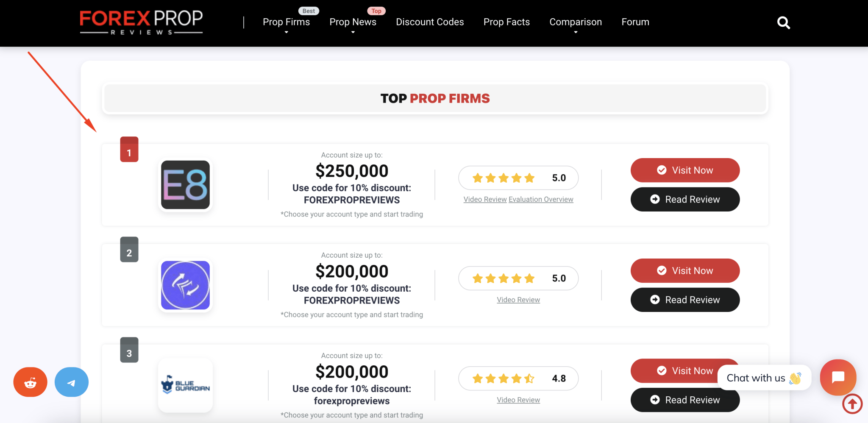Expand the Prop Firms menu
The width and height of the screenshot is (868, 423).
(286, 22)
